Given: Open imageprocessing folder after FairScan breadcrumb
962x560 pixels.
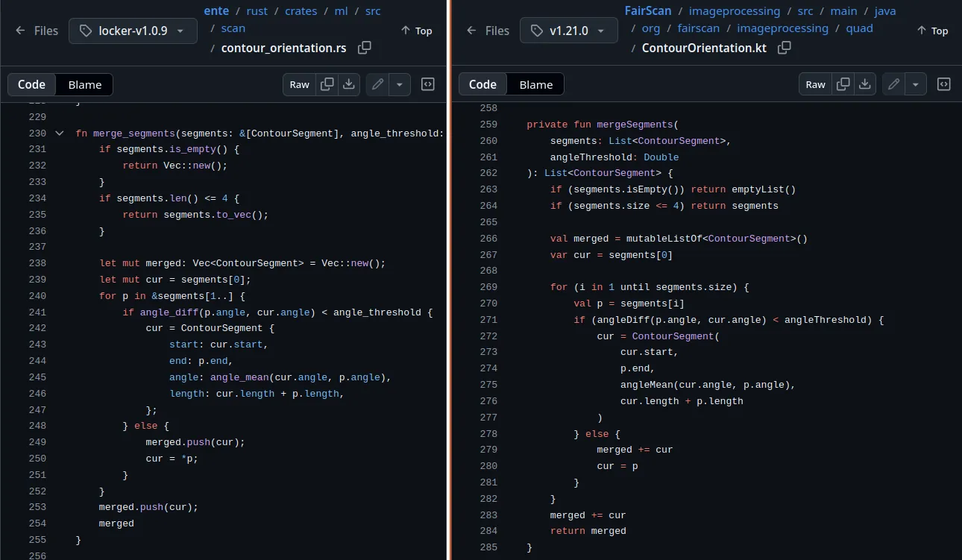Looking at the screenshot, I should (735, 11).
